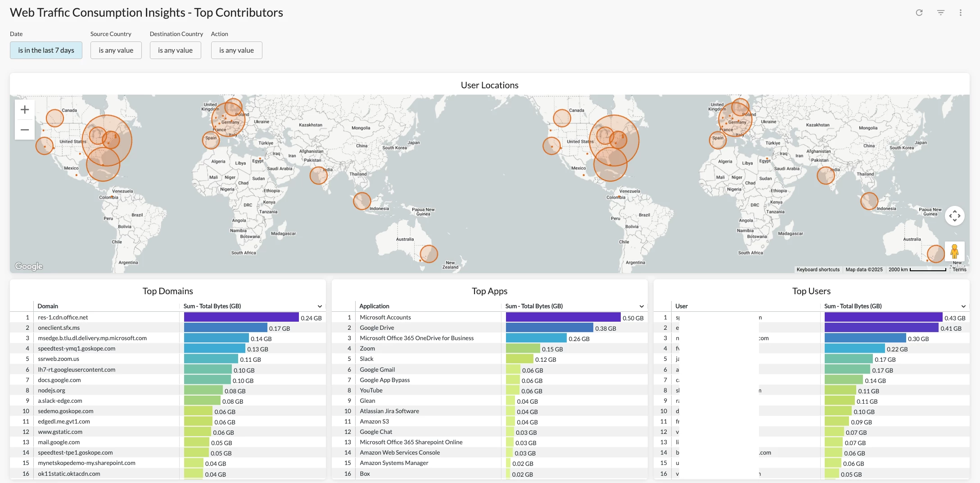
Task: Open the Source Country filter value
Action: tap(116, 50)
